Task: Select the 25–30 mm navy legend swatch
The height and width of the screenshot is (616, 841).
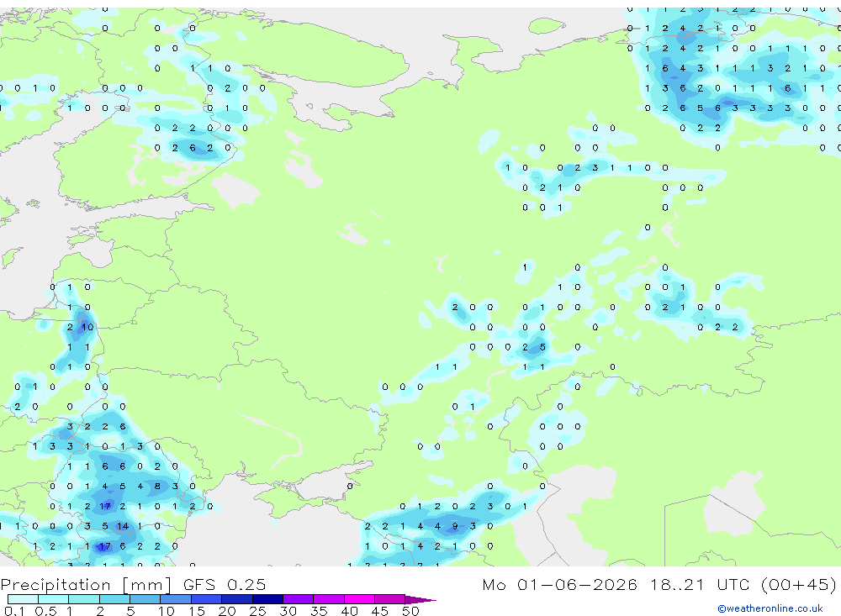Action: coord(267,599)
